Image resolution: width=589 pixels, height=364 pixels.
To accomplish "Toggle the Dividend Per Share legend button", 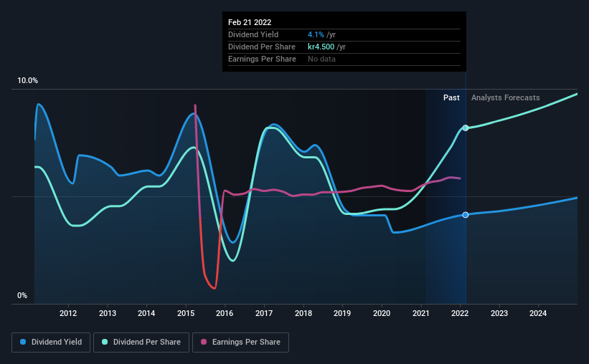I will click(x=141, y=343).
